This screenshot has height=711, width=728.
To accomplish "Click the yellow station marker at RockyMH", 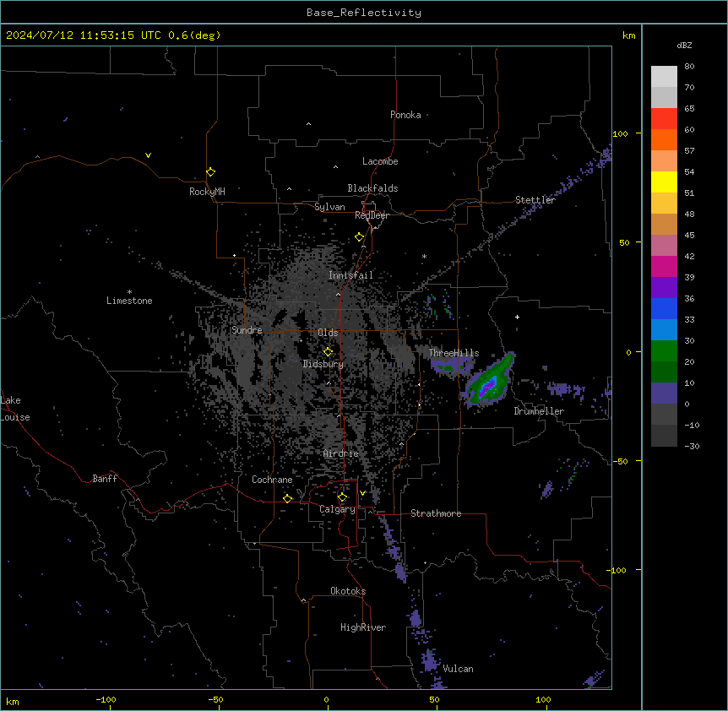I will pyautogui.click(x=210, y=171).
